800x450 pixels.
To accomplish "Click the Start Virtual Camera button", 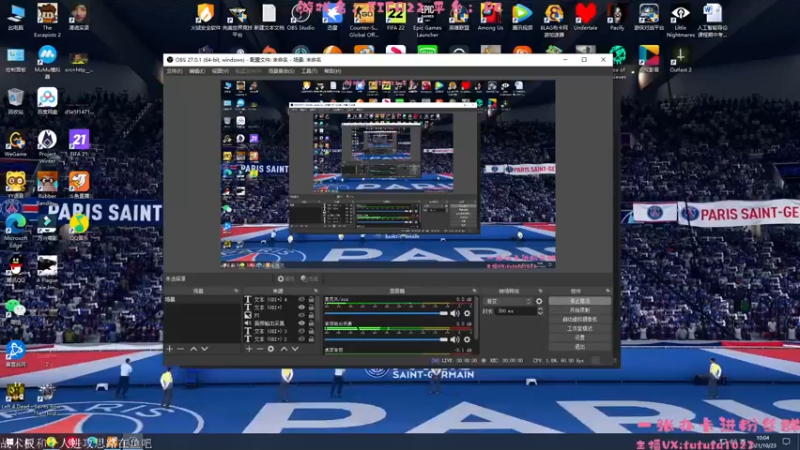I will [580, 319].
